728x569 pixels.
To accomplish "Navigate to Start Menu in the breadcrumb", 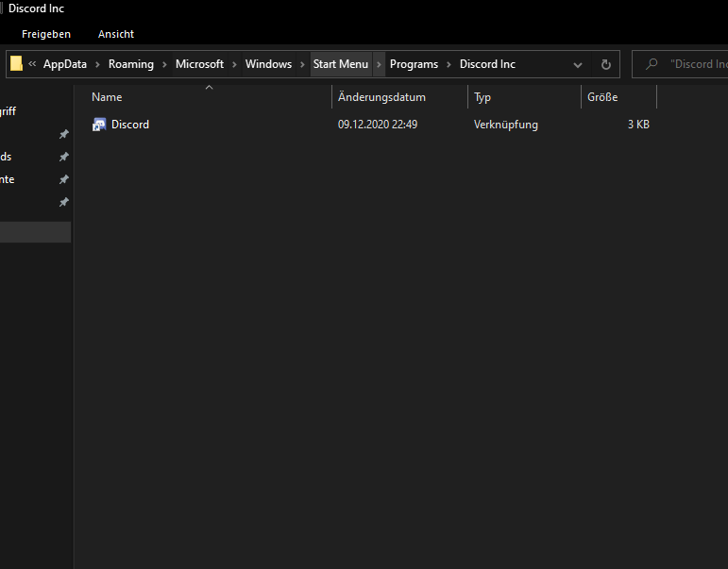I will coord(341,64).
